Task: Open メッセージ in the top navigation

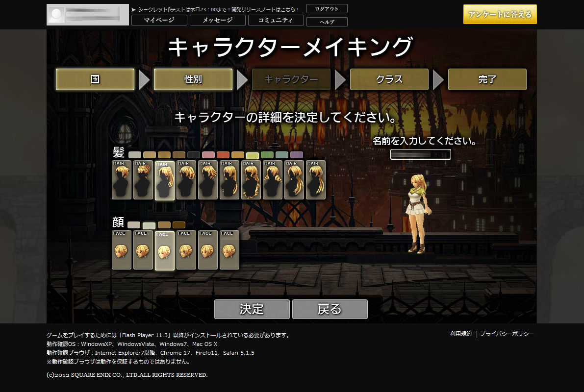Action: point(218,20)
